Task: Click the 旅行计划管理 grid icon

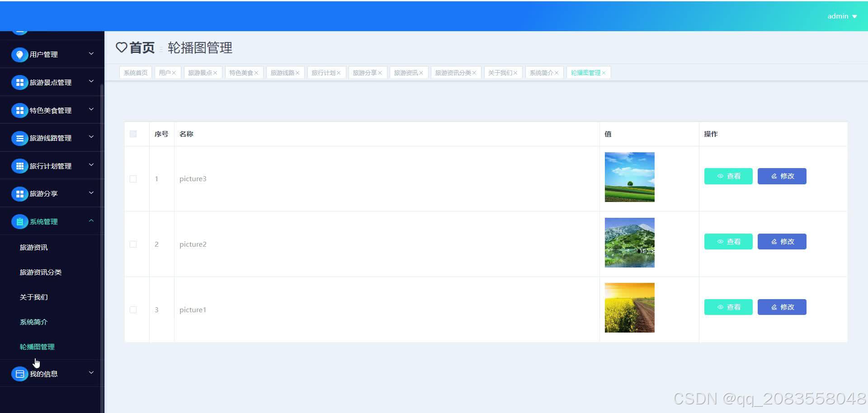Action: click(19, 166)
